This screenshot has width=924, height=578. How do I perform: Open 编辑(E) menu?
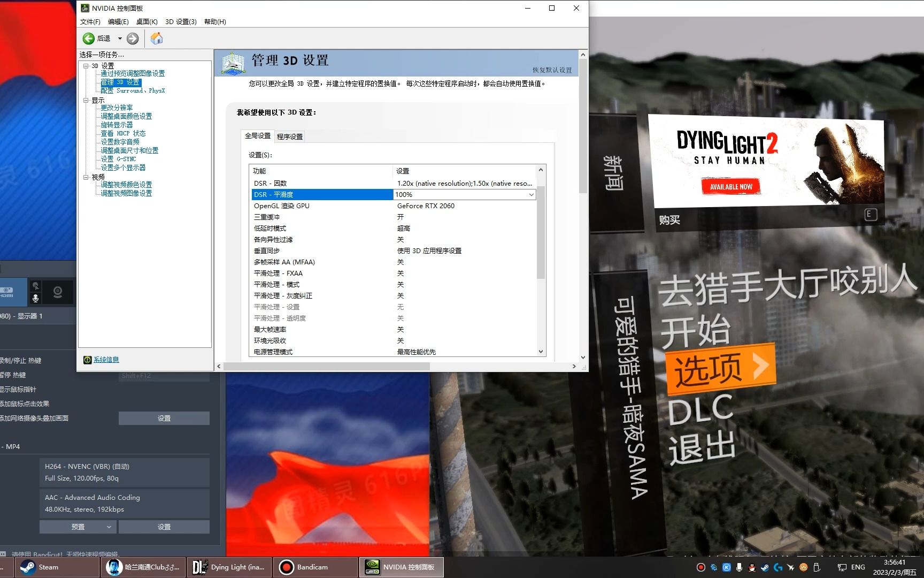118,22
